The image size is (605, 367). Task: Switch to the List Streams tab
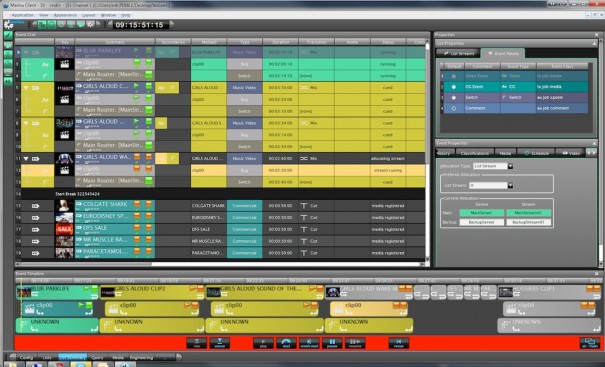459,53
